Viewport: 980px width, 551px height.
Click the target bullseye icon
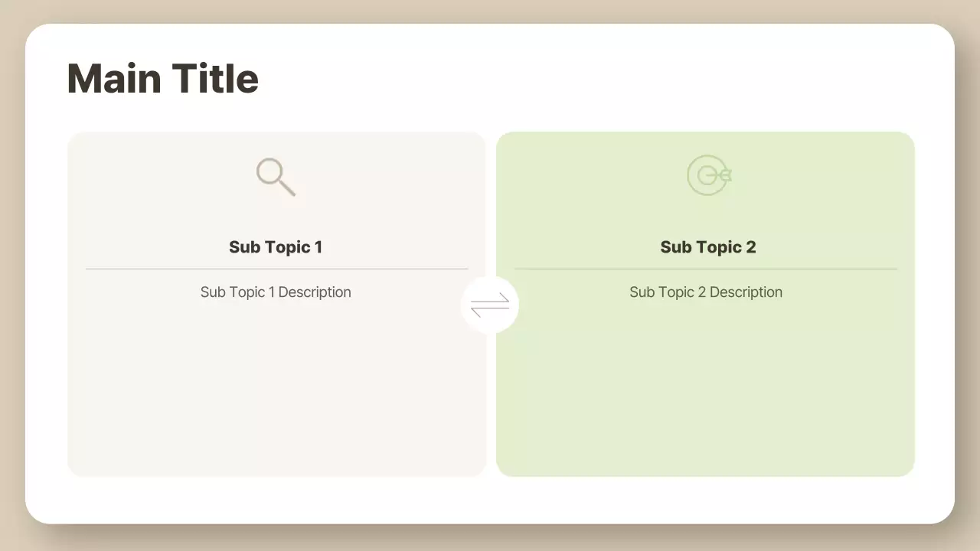point(708,175)
